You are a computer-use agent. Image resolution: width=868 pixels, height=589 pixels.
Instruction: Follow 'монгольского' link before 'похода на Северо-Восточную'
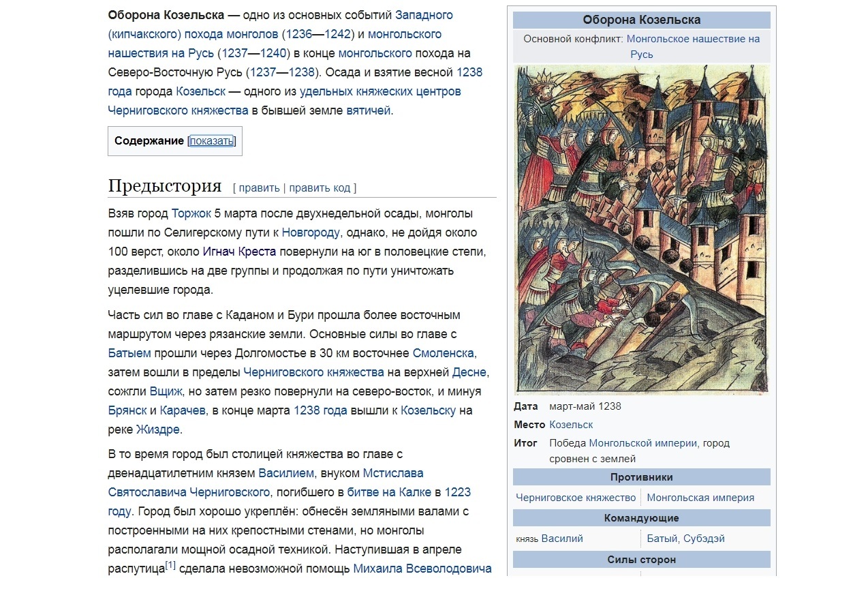pos(375,53)
